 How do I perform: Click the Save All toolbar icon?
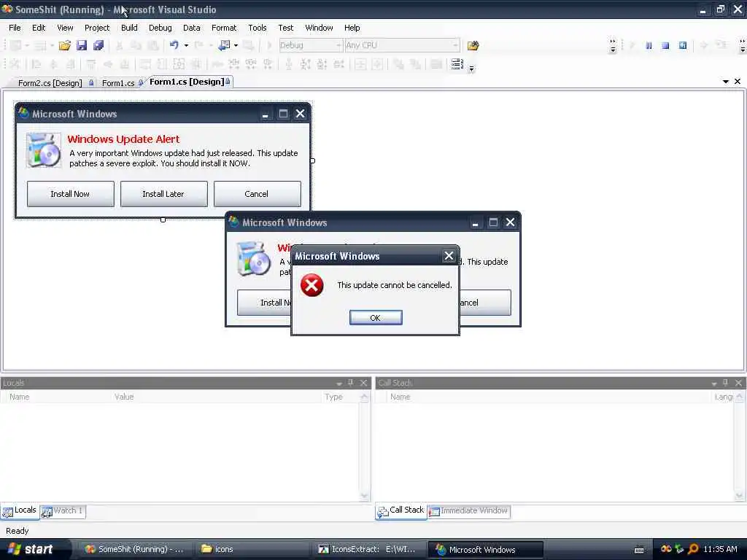pos(98,45)
